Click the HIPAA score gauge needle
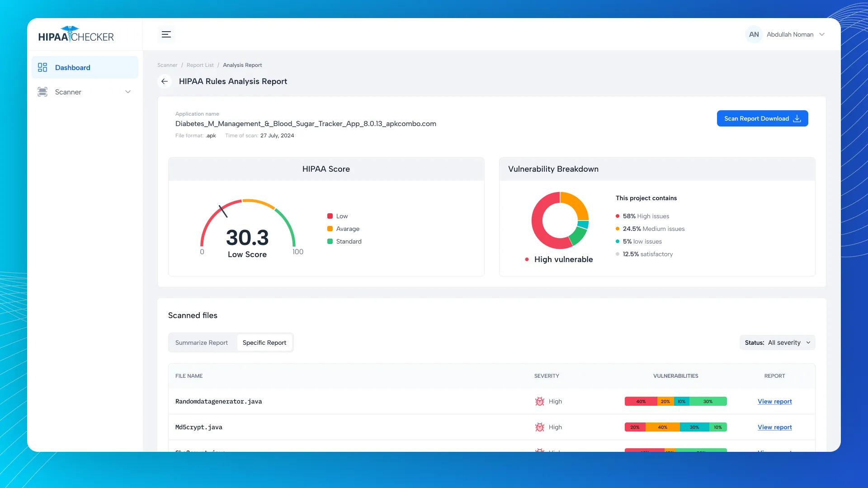The height and width of the screenshot is (488, 868). 223,211
